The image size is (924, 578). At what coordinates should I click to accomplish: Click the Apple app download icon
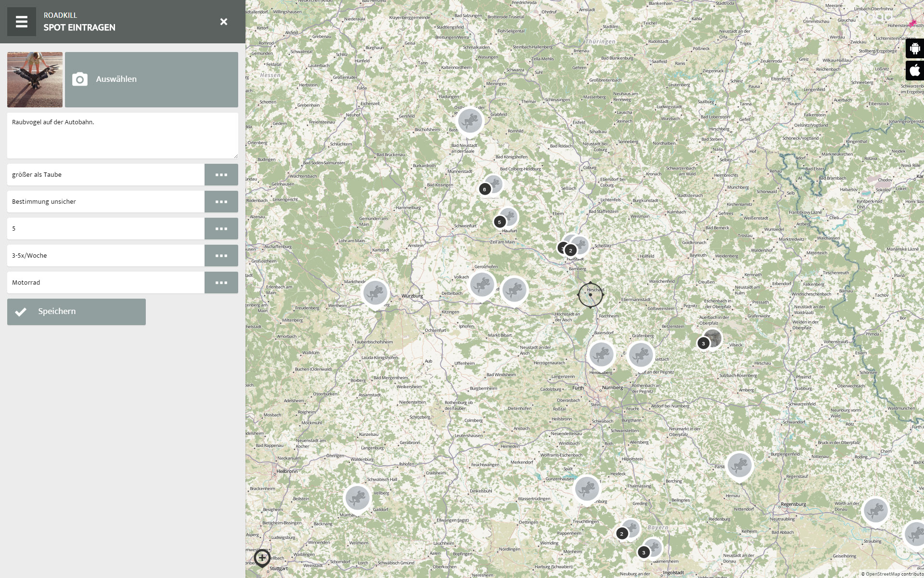[x=915, y=70]
